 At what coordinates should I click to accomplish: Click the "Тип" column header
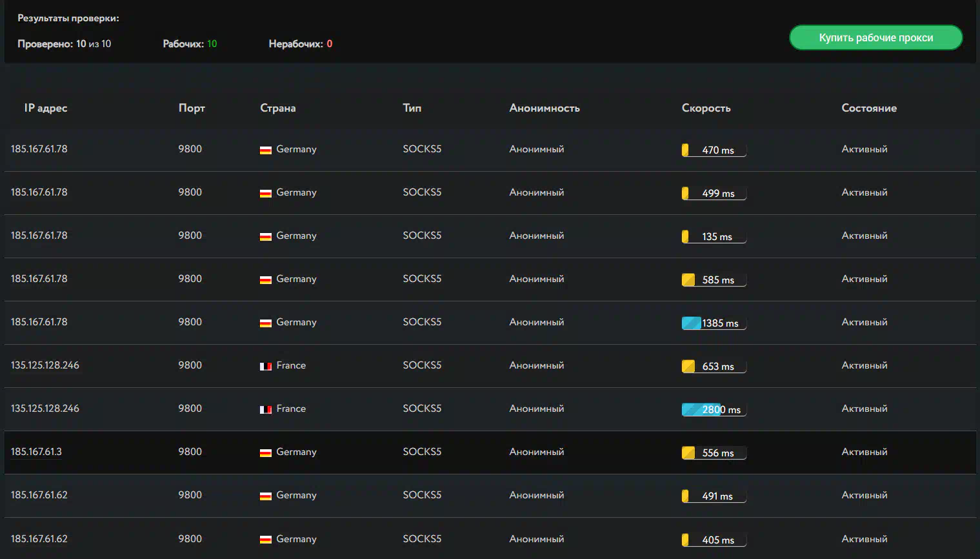click(x=412, y=108)
